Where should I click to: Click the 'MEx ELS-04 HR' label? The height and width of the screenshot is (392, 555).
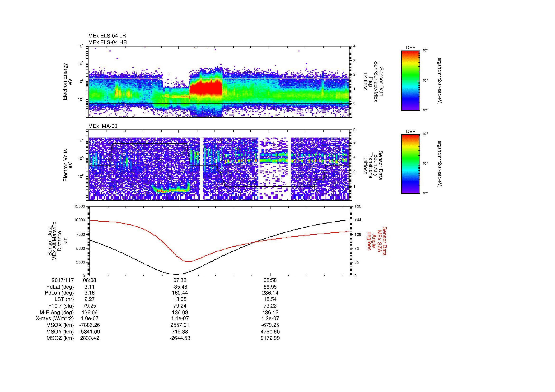pos(107,42)
